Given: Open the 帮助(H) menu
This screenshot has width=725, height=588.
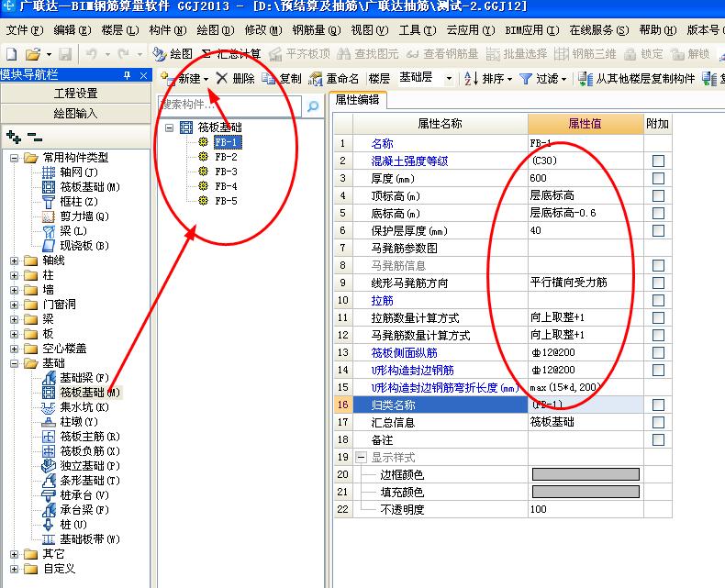Looking at the screenshot, I should click(x=658, y=30).
